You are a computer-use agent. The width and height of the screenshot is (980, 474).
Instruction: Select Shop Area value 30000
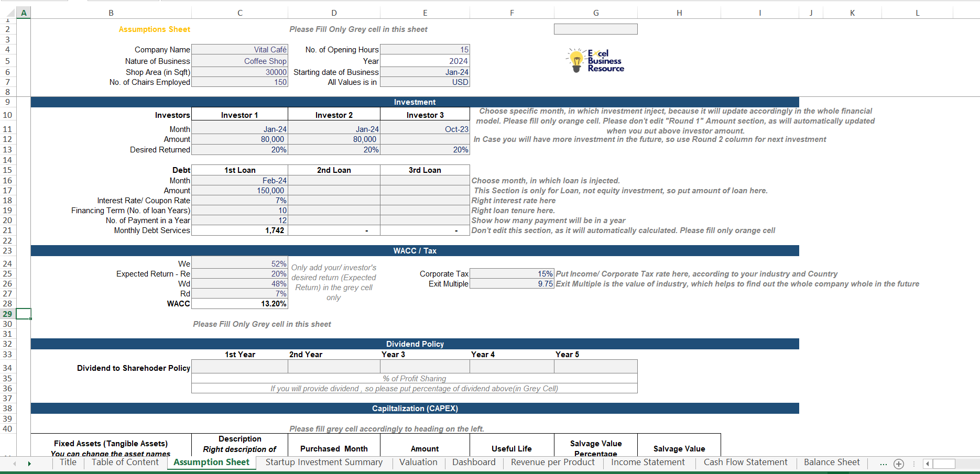point(239,72)
